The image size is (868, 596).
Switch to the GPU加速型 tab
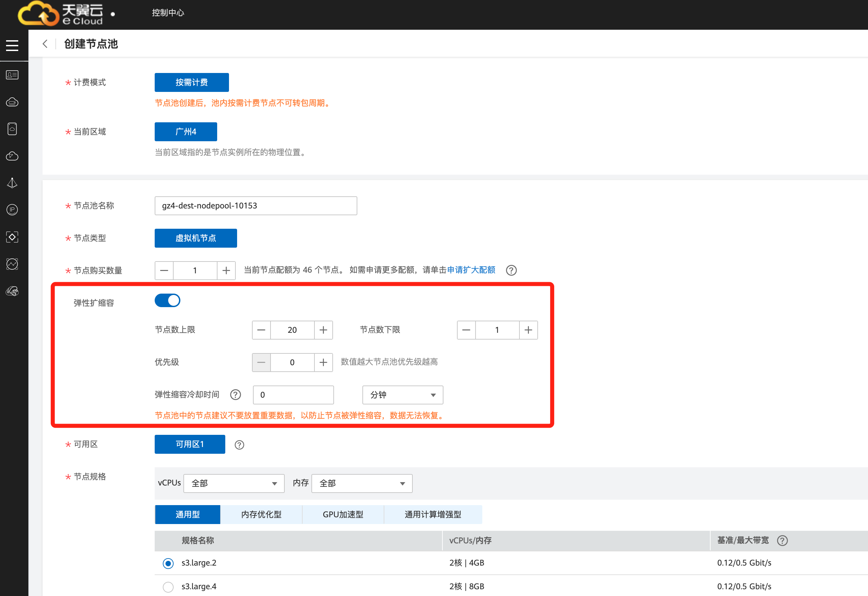click(x=342, y=515)
